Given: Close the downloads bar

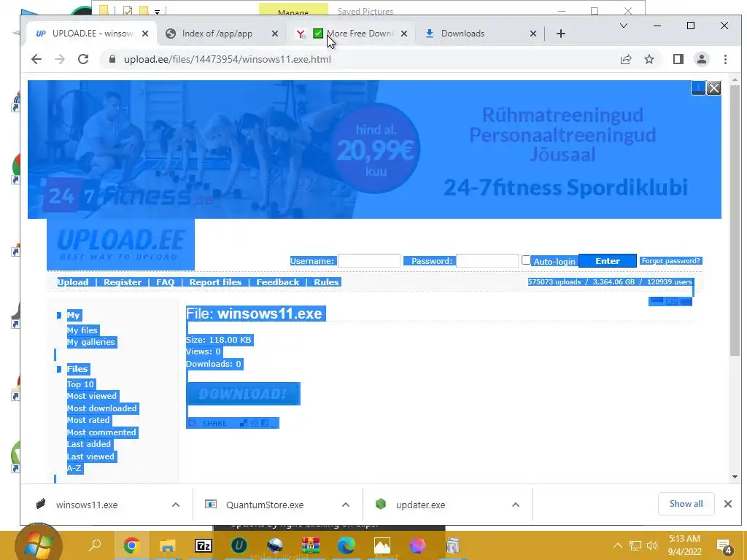Looking at the screenshot, I should point(727,504).
